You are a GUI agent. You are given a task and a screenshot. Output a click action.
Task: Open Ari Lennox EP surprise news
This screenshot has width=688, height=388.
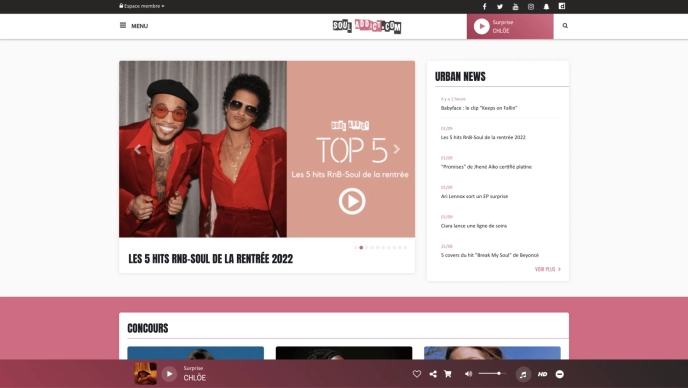tap(474, 196)
